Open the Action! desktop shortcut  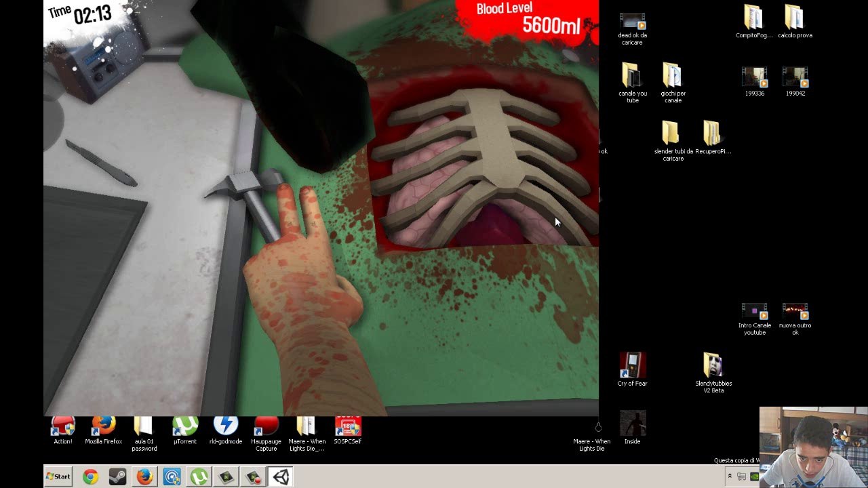click(63, 431)
